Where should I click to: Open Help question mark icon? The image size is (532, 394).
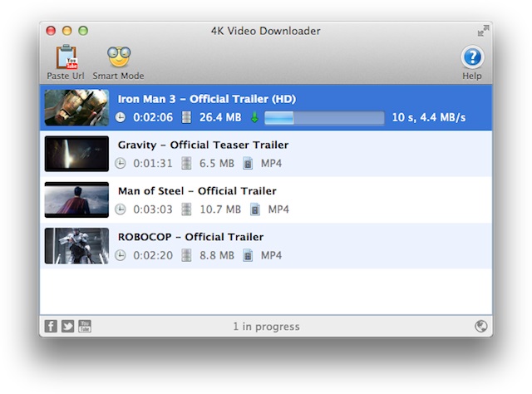(x=472, y=57)
